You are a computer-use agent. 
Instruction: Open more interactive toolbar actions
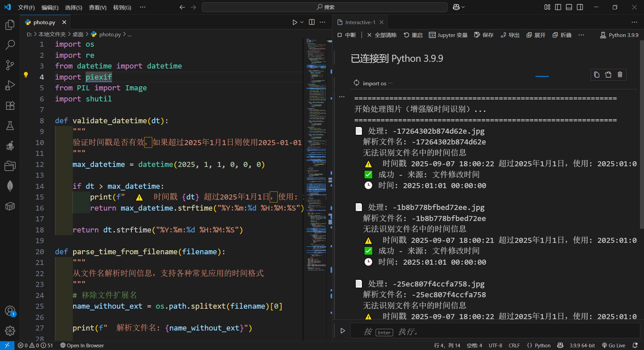click(x=581, y=35)
